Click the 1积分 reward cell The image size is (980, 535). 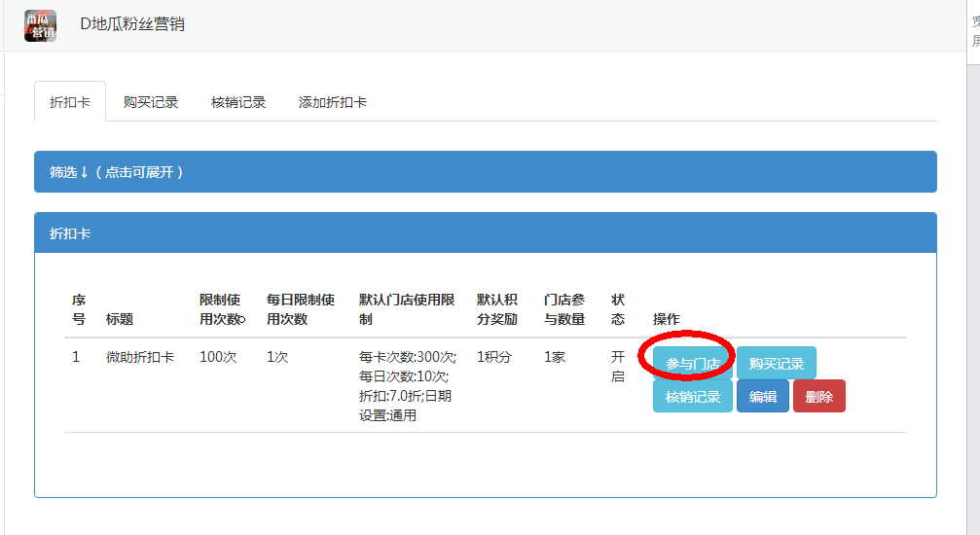(494, 357)
